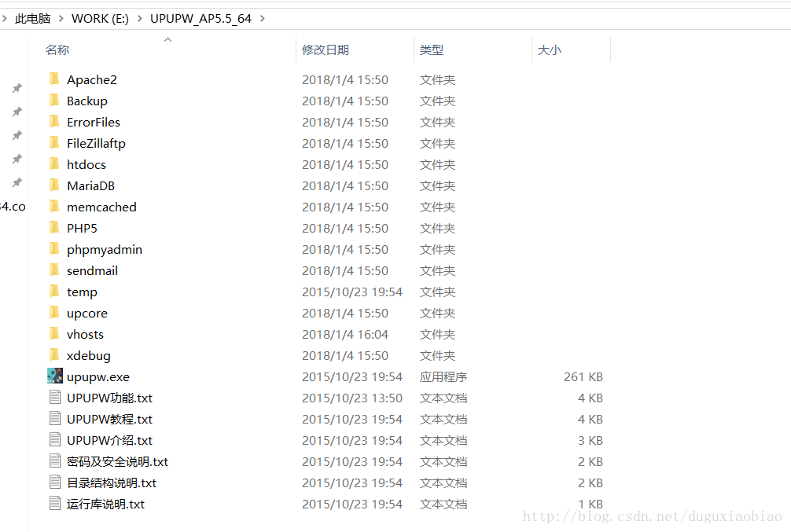Select the folder name htdocs
Screen dimensions: 791x532
coord(86,165)
